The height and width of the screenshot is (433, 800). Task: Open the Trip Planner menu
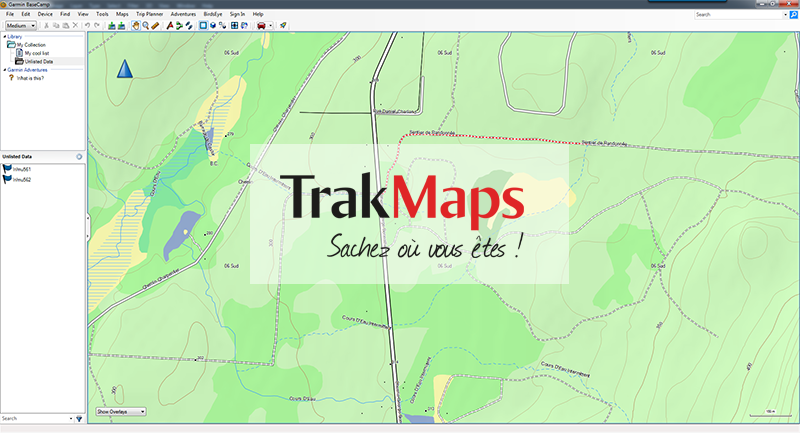coord(150,14)
